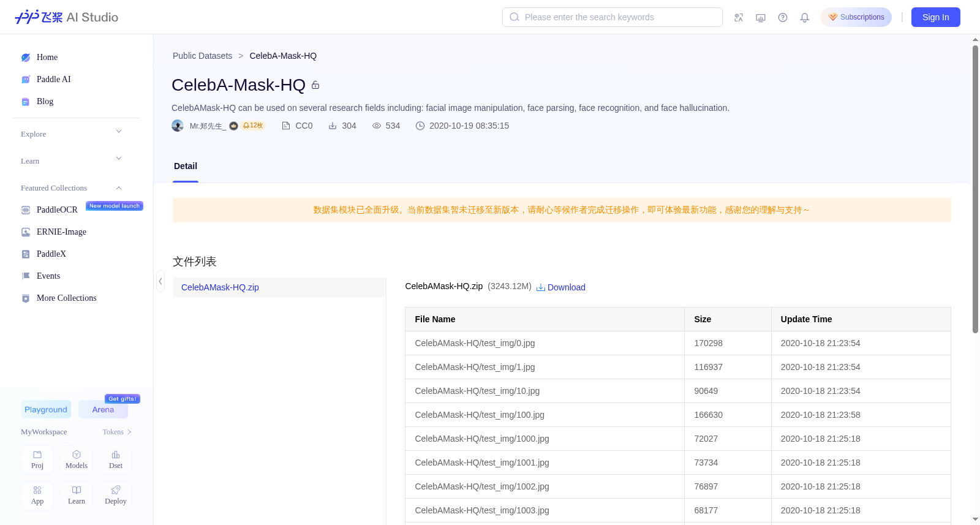Open ERNIE-Image in Featured Collections

(61, 232)
